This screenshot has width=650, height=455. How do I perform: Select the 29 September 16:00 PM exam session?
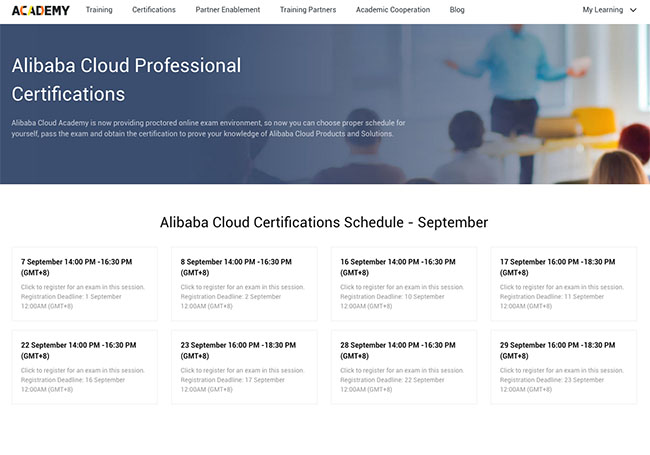click(564, 367)
